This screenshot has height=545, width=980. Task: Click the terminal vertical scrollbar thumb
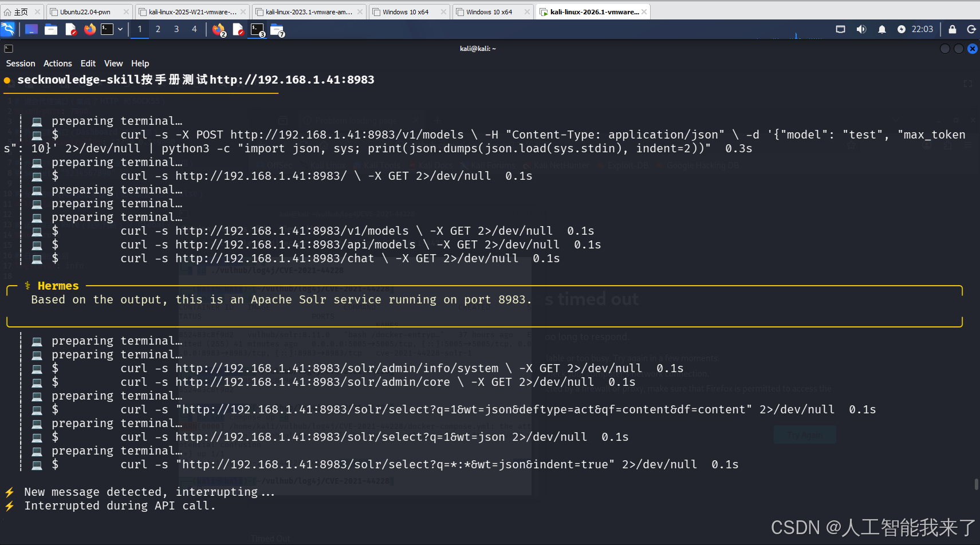(976, 484)
